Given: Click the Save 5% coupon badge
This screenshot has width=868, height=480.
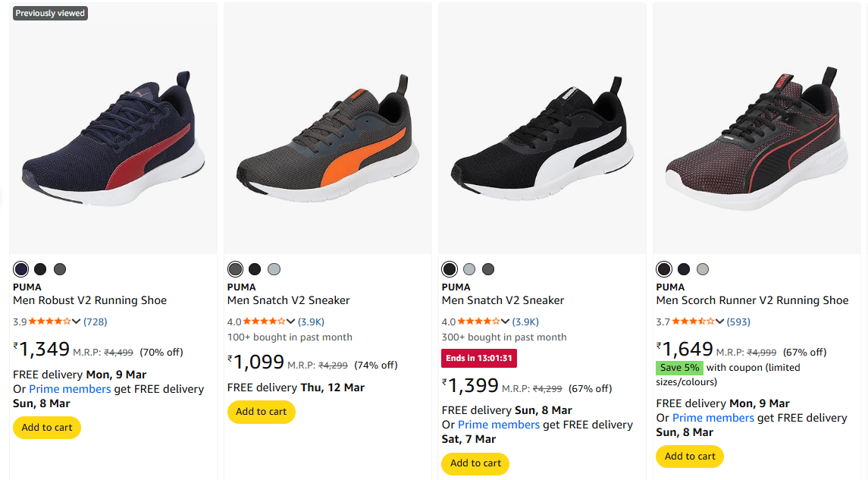Looking at the screenshot, I should pos(679,368).
